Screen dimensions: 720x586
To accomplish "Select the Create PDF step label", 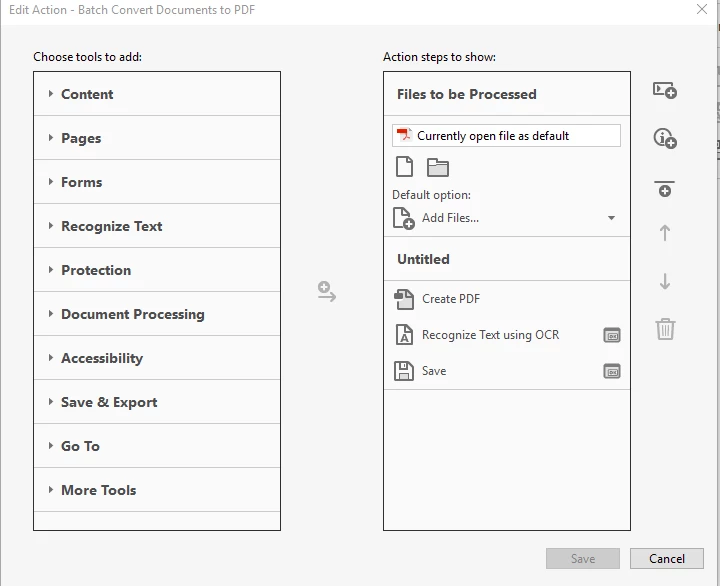I will [451, 299].
